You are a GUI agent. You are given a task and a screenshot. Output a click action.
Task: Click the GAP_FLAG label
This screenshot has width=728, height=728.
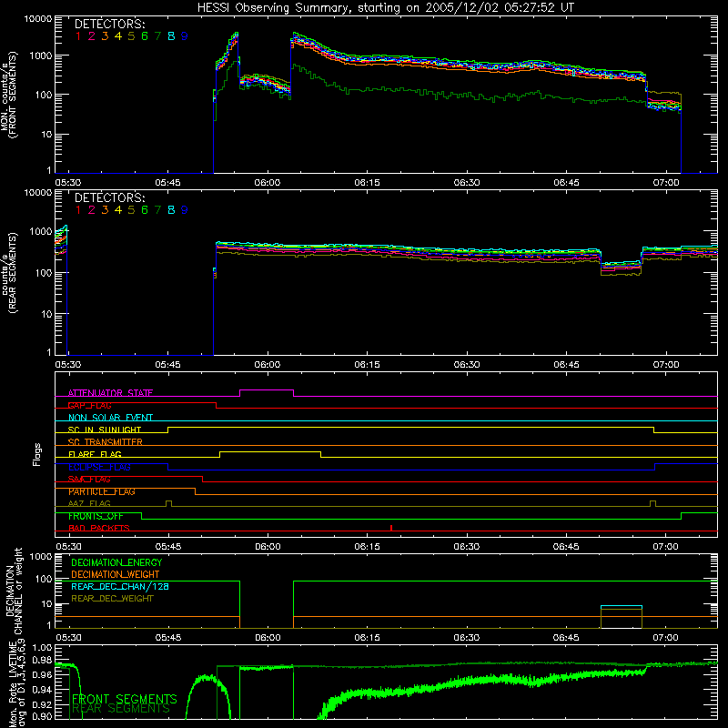[89, 405]
